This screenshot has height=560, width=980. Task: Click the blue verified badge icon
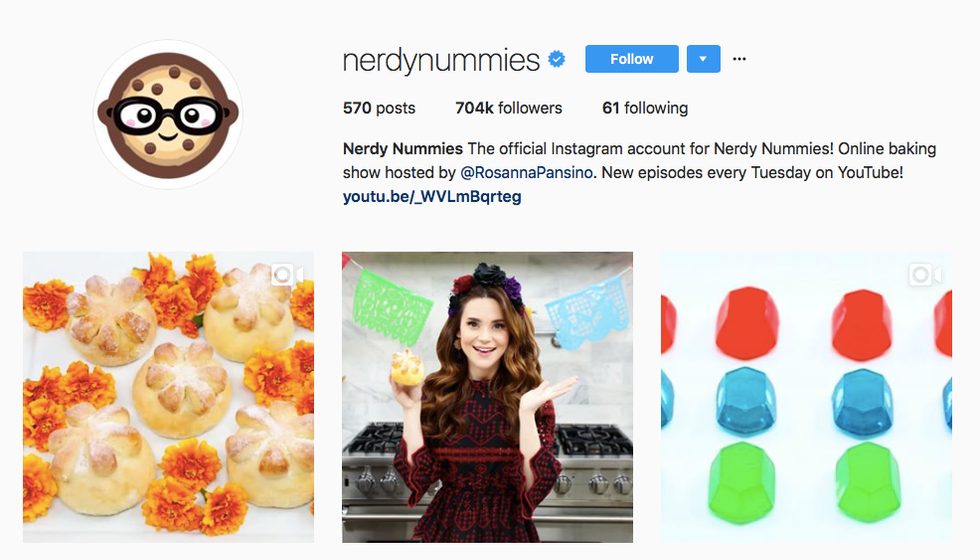[556, 59]
